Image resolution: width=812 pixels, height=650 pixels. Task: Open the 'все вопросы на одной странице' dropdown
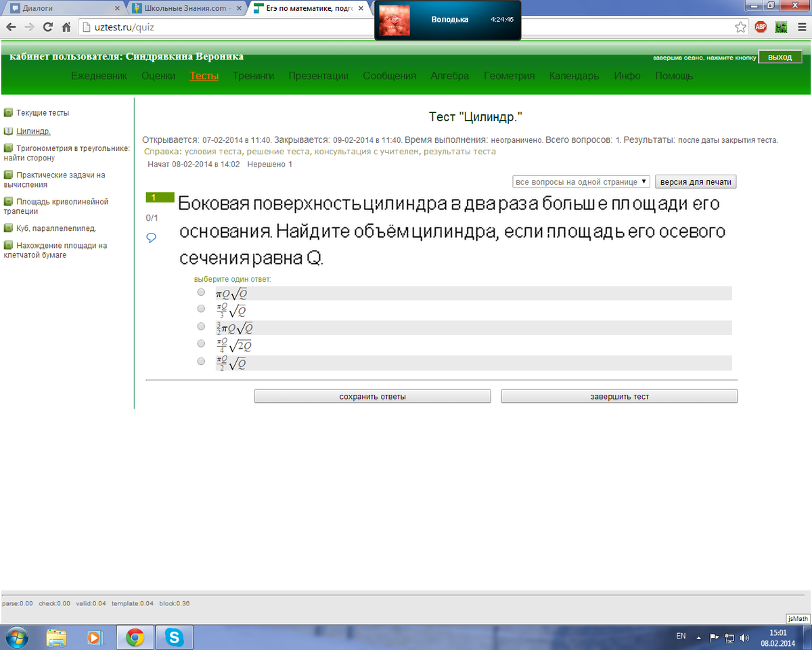pos(581,181)
